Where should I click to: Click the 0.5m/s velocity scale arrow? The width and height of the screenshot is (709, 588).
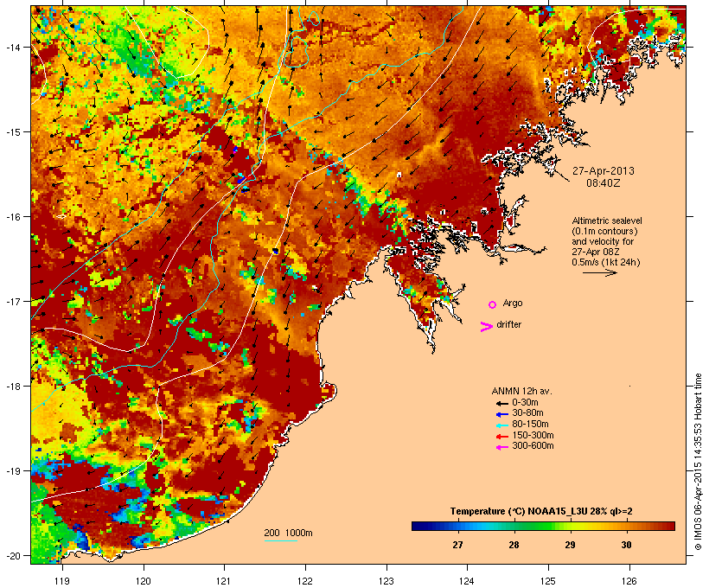(x=599, y=272)
